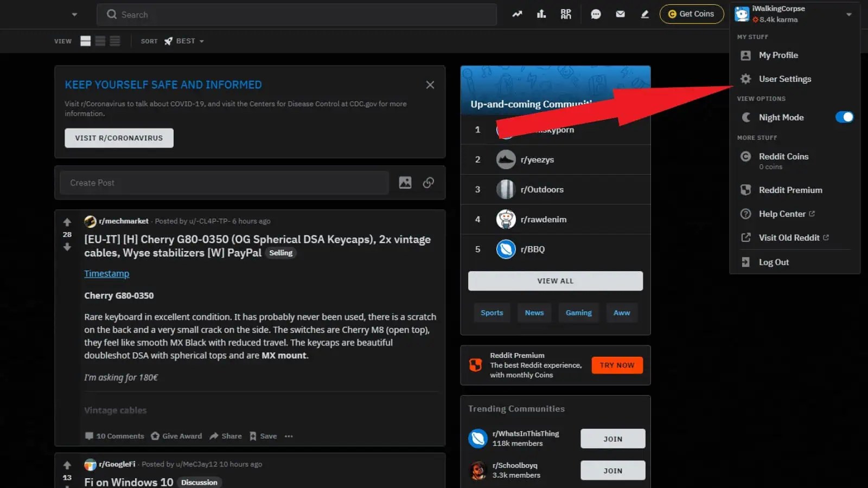Open the feed selector dropdown
Image resolution: width=868 pixels, height=488 pixels.
[75, 14]
